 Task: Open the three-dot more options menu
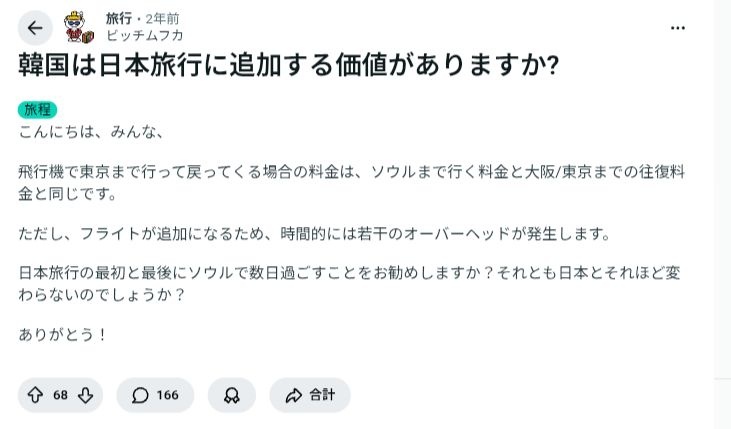pos(678,27)
